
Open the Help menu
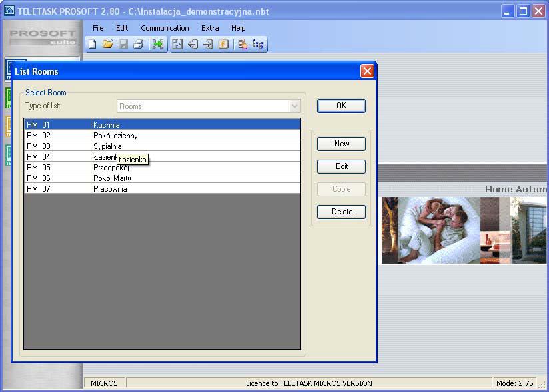tap(238, 28)
